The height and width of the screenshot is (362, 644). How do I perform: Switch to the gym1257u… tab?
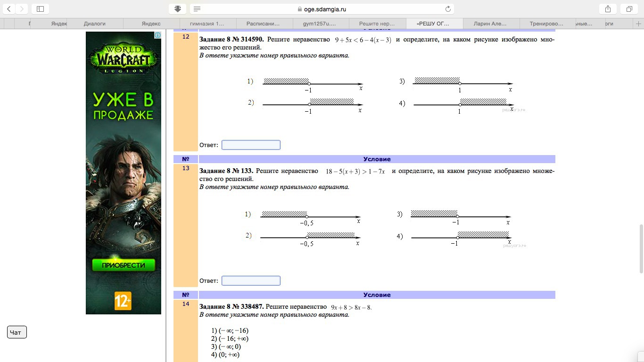coord(320,23)
